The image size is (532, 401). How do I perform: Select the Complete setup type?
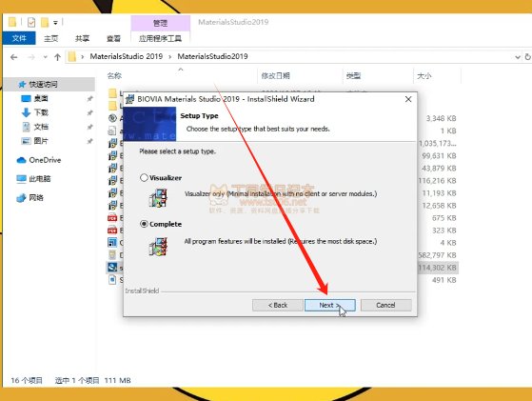pyautogui.click(x=144, y=224)
